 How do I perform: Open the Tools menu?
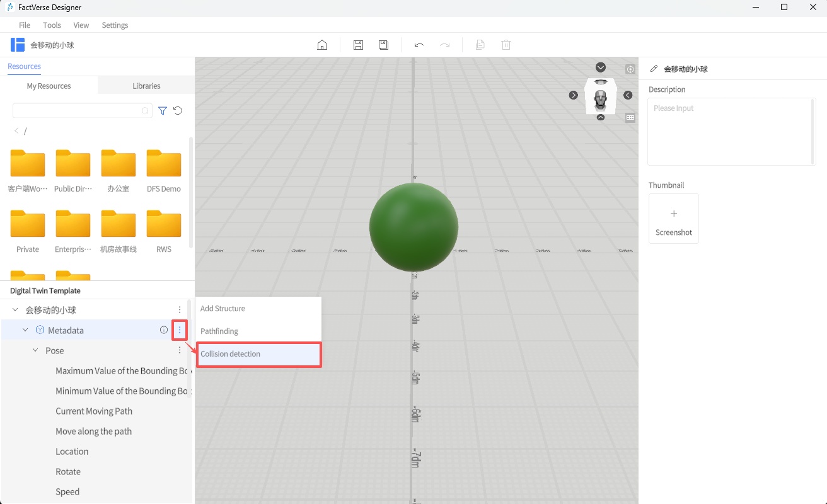point(52,25)
